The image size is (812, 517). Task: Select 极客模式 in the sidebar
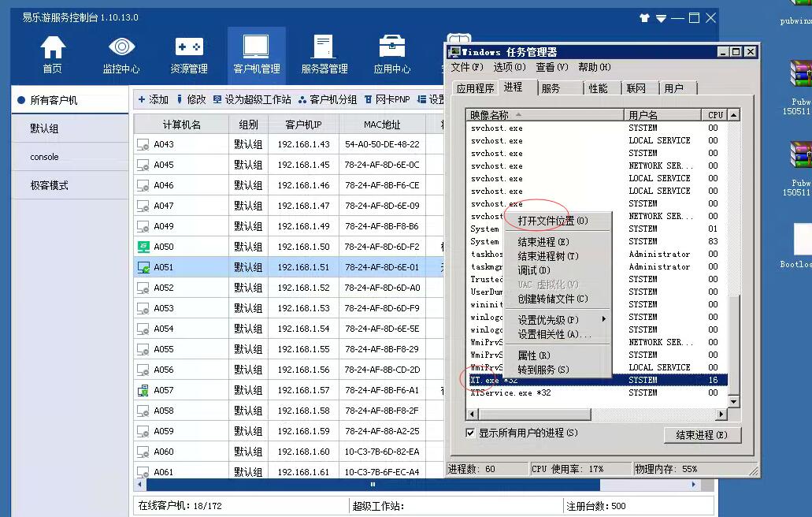tap(70, 185)
